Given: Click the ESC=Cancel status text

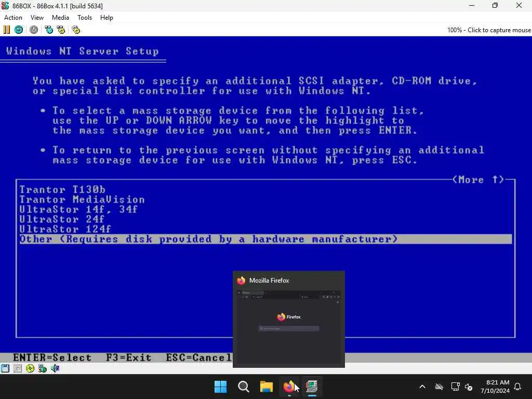Looking at the screenshot, I should coord(199,357).
